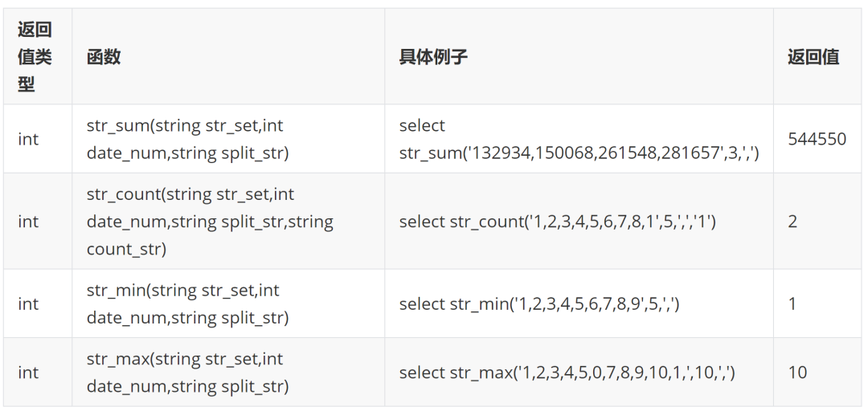
Task: Click the str_count function signature cell
Action: [210, 222]
